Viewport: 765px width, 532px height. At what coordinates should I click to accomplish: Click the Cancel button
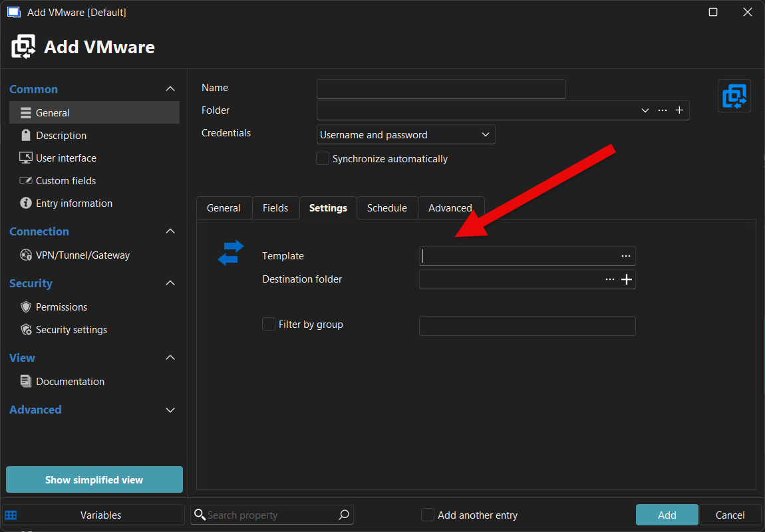[730, 515]
